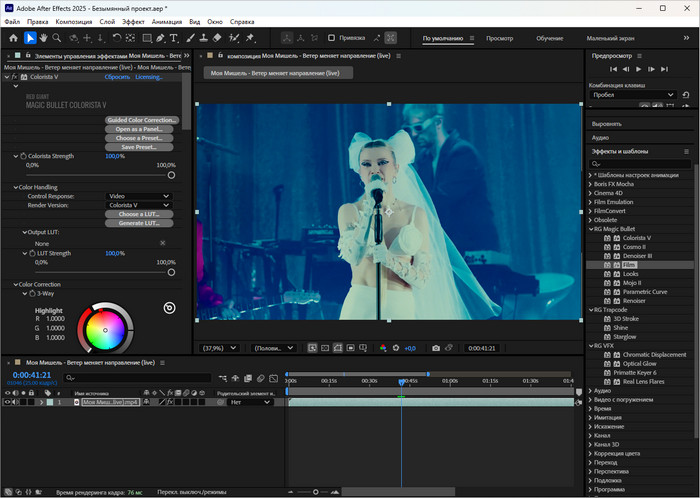This screenshot has width=700, height=498.
Task: Click the Guided Color Correction button
Action: 140,120
